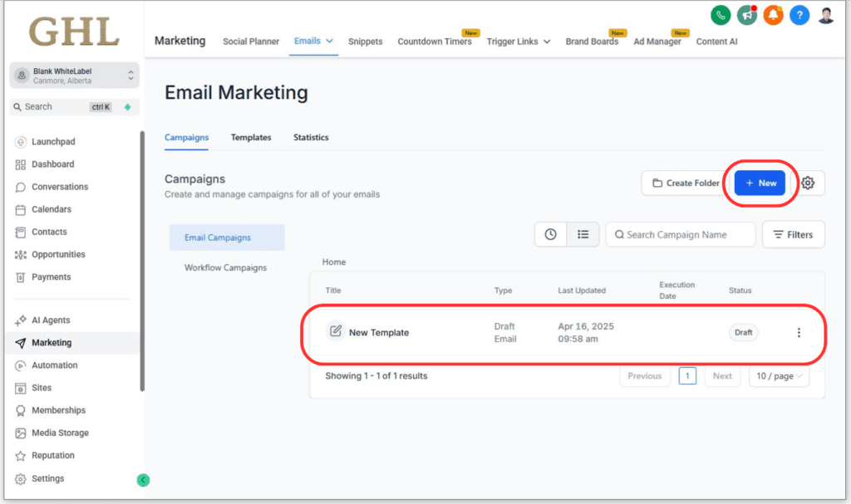
Task: Click the sidebar Search box
Action: pos(61,107)
